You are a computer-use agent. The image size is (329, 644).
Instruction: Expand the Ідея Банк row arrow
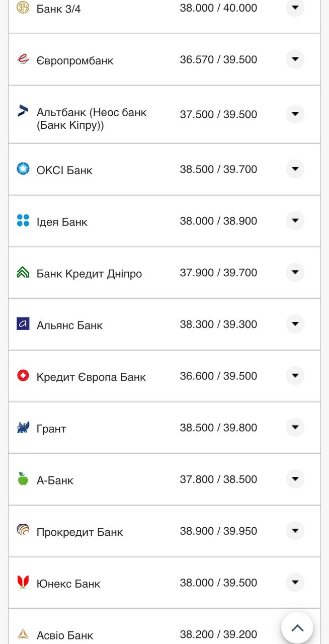point(295,221)
